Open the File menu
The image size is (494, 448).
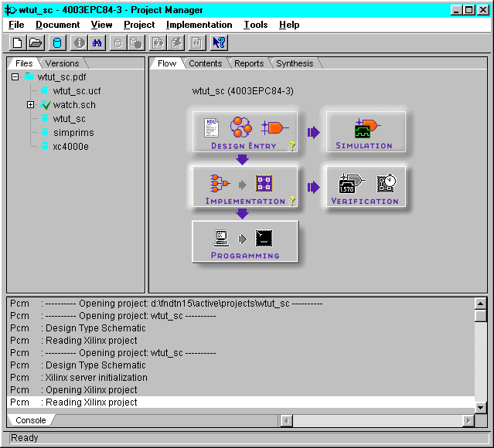pos(16,25)
